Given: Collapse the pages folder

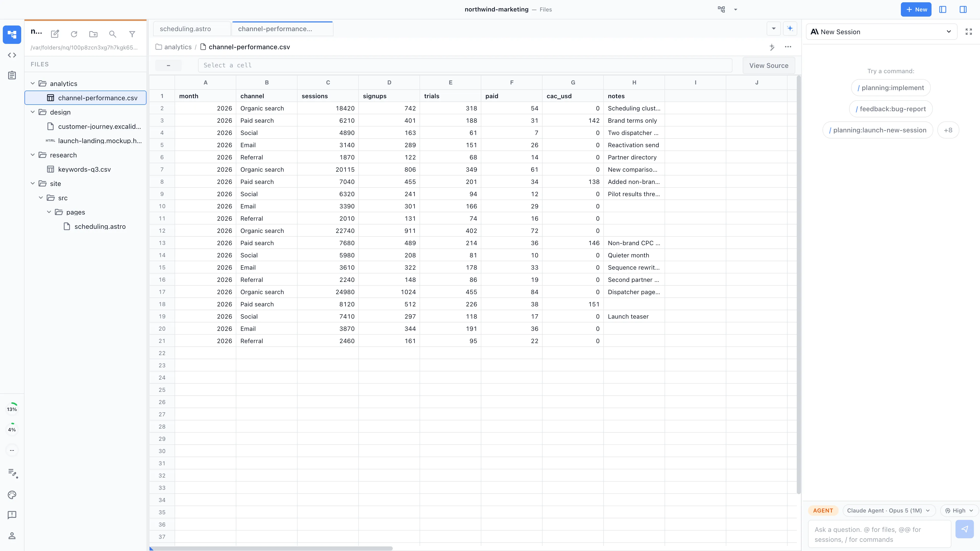Looking at the screenshot, I should click(49, 212).
